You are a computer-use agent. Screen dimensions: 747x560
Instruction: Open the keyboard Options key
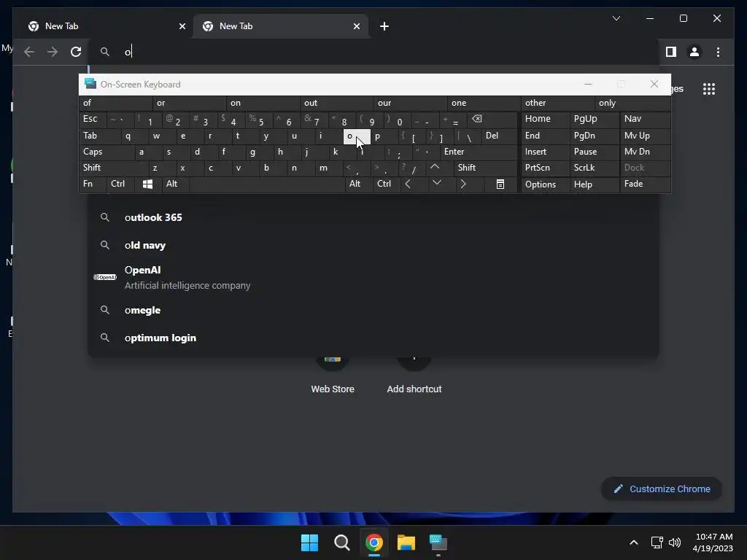[x=545, y=184]
